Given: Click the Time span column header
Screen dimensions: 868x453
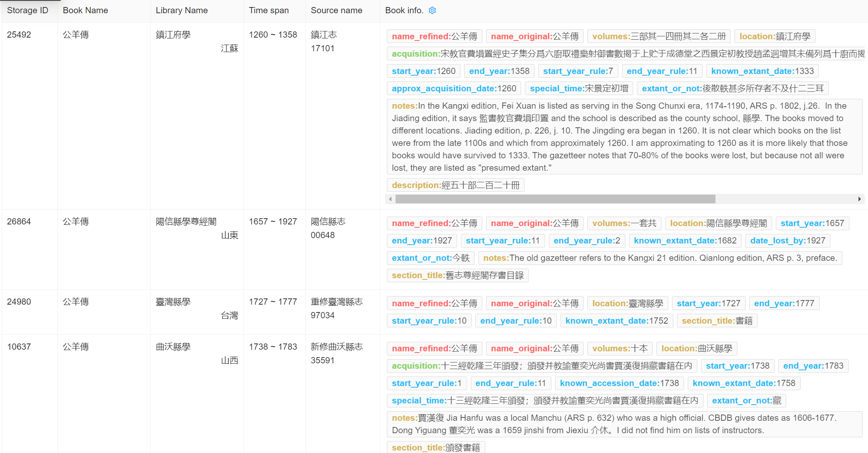Looking at the screenshot, I should click(269, 10).
